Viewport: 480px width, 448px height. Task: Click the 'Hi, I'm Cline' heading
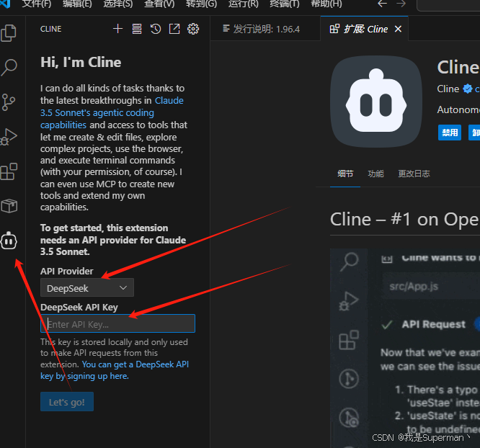click(81, 62)
